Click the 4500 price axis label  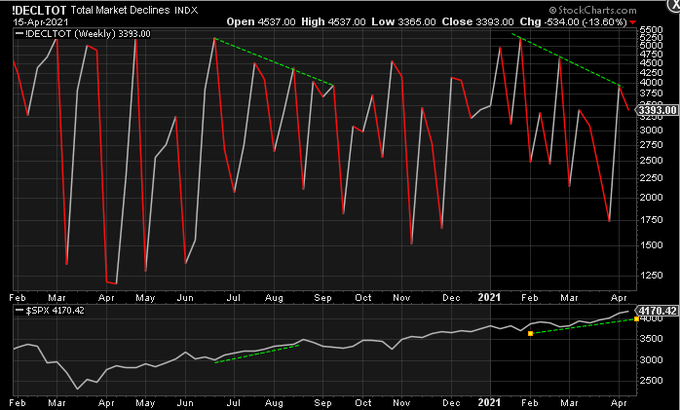pos(651,63)
